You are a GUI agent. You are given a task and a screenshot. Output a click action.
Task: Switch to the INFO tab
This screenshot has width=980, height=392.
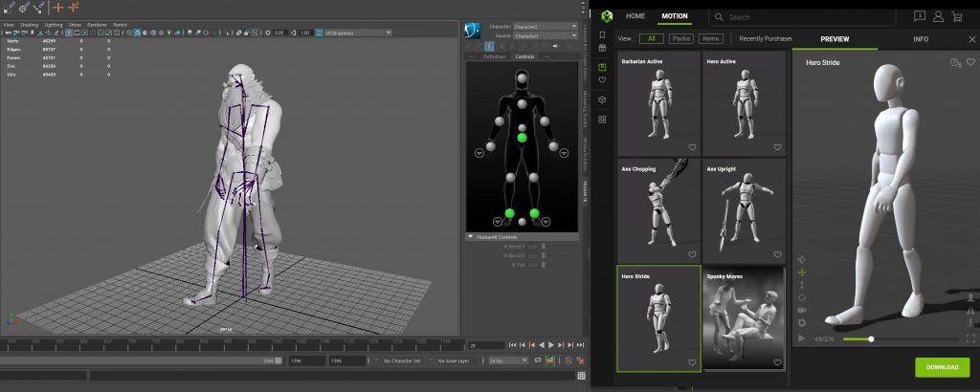tap(920, 39)
